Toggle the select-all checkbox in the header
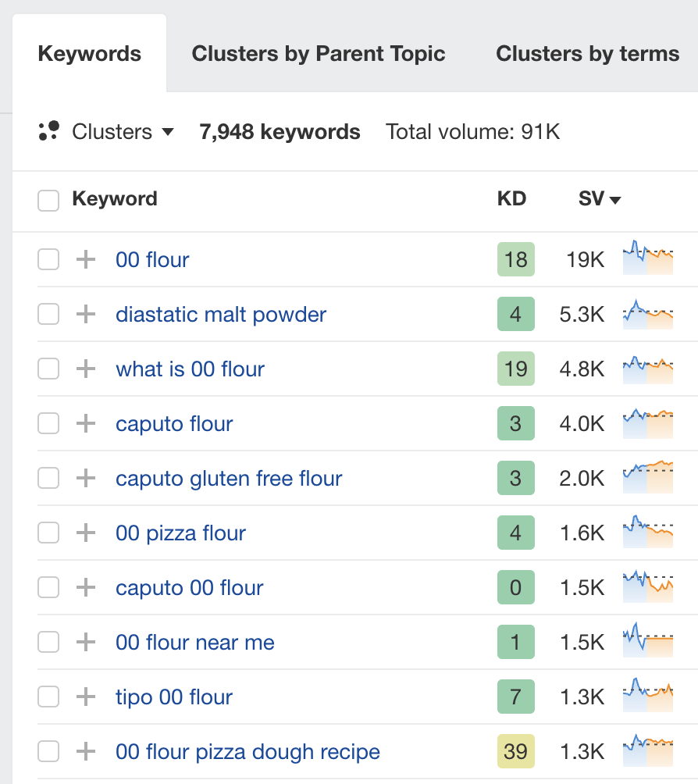This screenshot has height=784, width=698. (x=48, y=200)
